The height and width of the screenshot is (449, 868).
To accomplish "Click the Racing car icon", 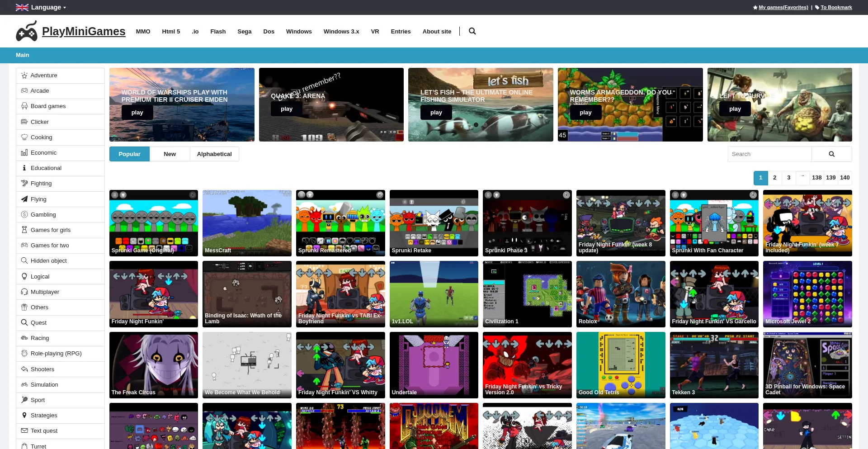I will (24, 338).
